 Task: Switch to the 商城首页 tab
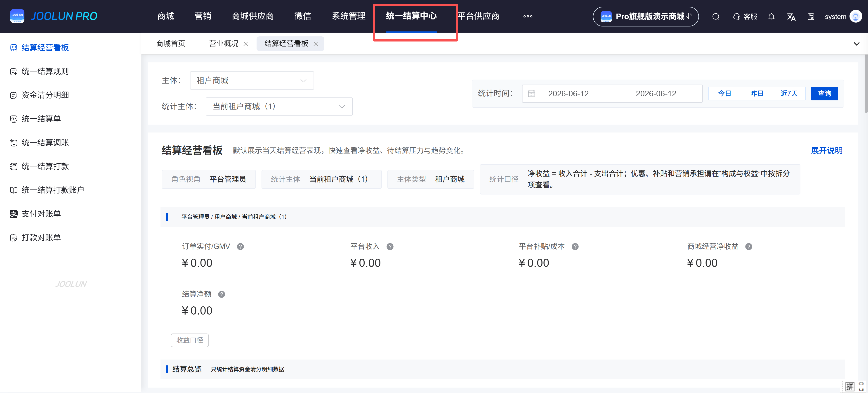(170, 44)
